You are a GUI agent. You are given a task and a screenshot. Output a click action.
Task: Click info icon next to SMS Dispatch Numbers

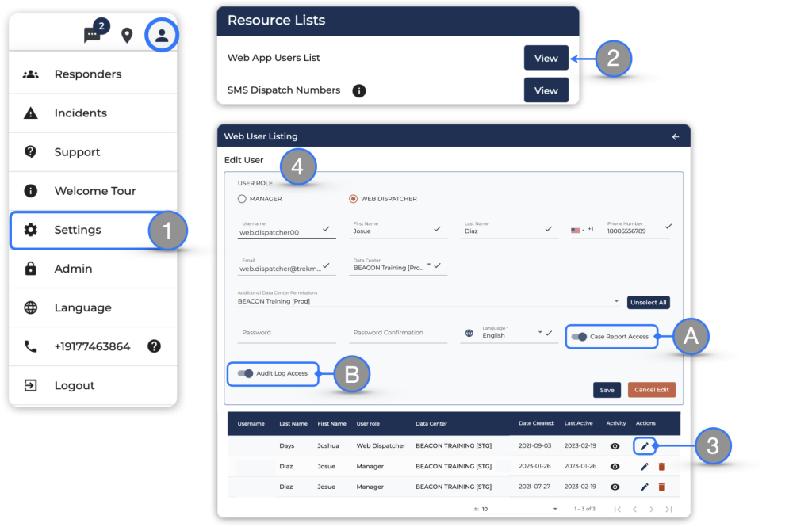359,91
